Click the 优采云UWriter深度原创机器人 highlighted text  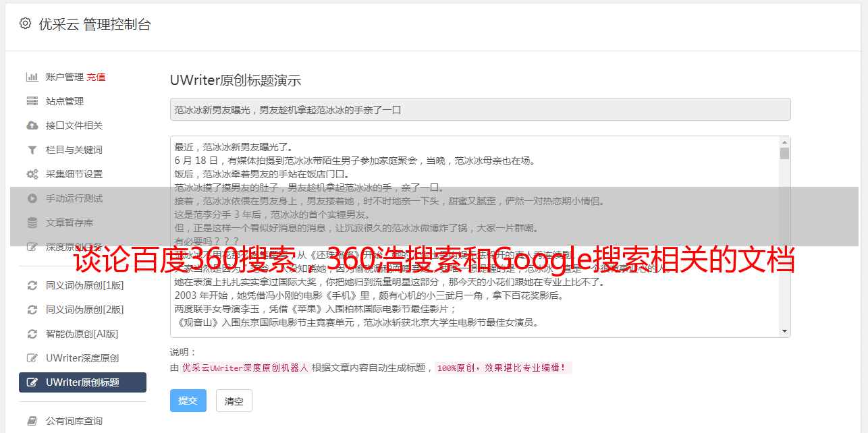click(245, 368)
